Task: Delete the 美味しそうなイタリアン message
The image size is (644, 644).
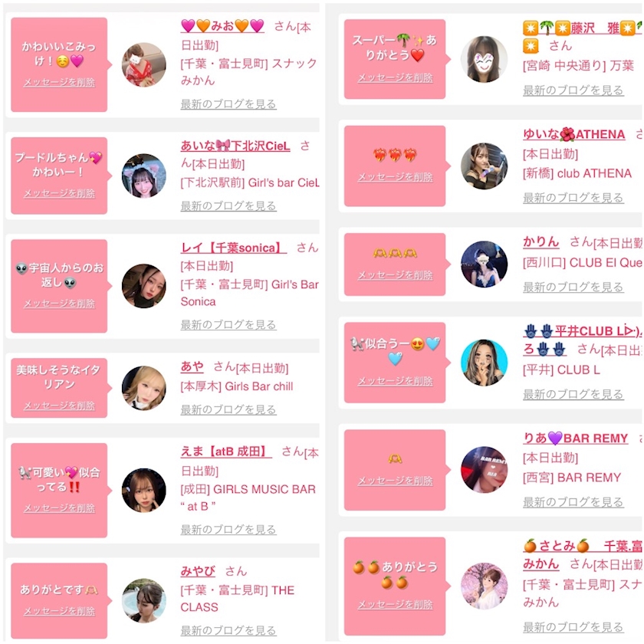Action: click(x=59, y=406)
